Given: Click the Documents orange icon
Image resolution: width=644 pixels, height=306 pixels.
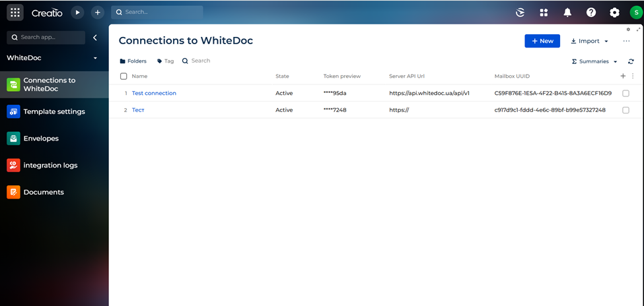Looking at the screenshot, I should [13, 192].
